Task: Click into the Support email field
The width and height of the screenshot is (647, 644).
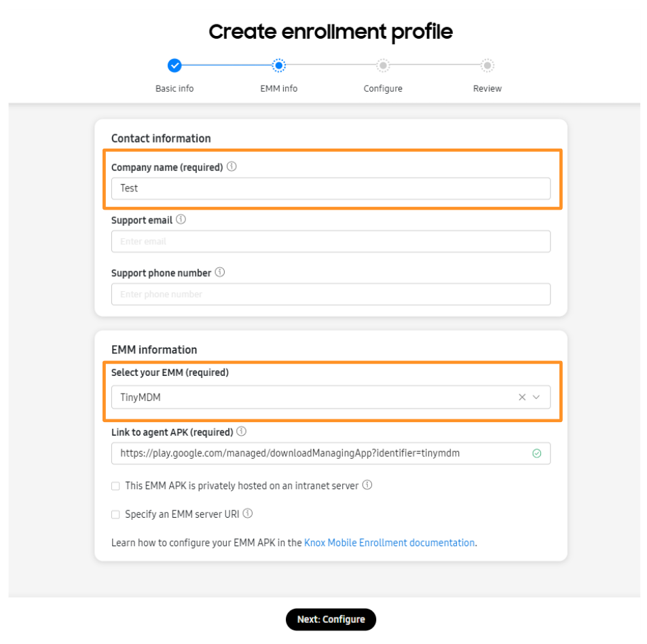Action: pos(331,242)
